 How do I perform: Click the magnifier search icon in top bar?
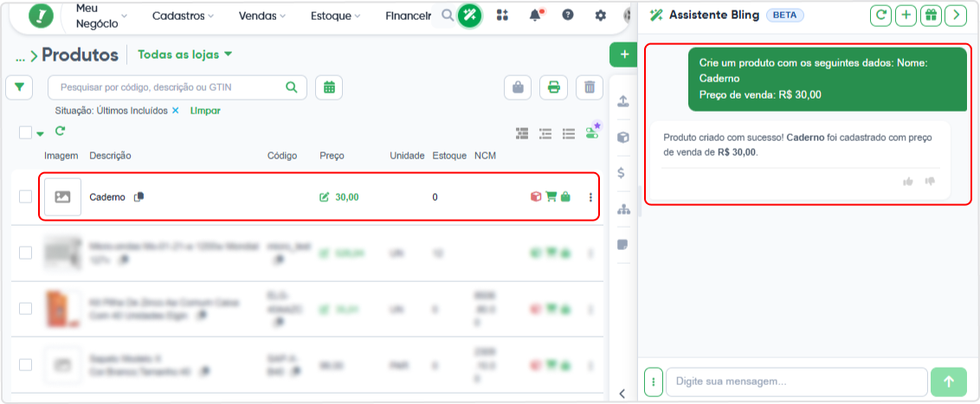447,16
